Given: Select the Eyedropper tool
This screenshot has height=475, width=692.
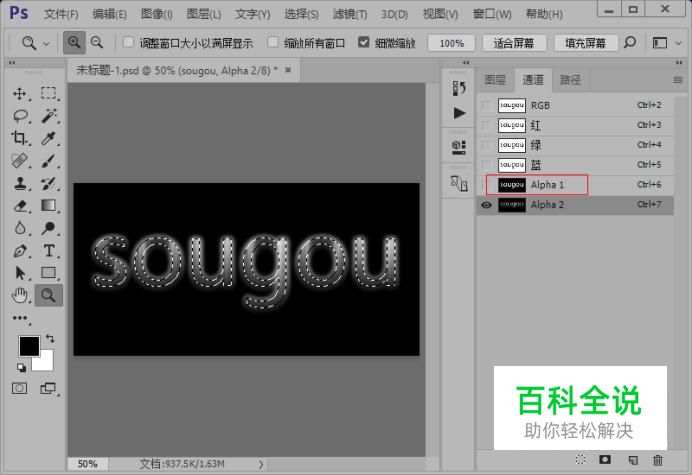Looking at the screenshot, I should point(49,138).
